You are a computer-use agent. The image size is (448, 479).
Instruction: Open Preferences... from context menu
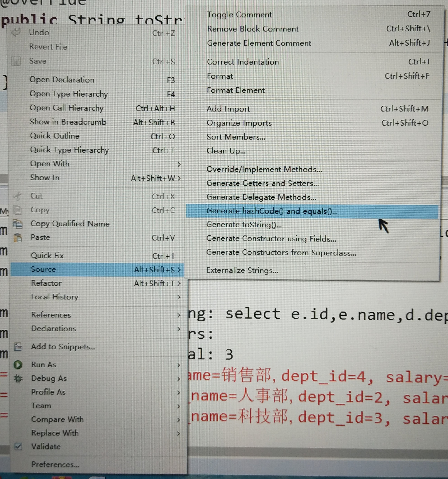point(55,464)
